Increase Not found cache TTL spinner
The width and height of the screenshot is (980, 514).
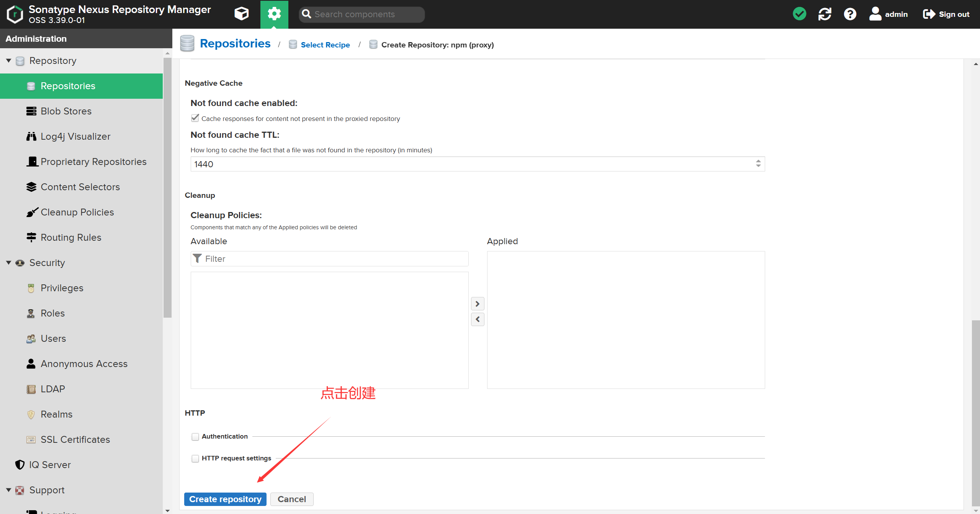[758, 161]
